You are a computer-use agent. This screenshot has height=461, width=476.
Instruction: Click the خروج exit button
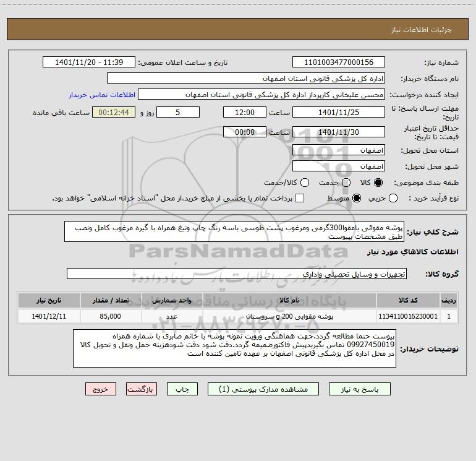pyautogui.click(x=101, y=389)
